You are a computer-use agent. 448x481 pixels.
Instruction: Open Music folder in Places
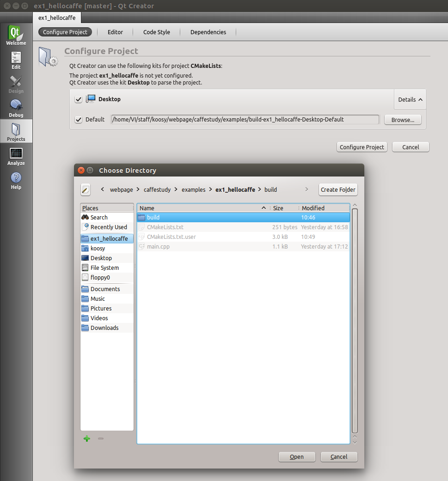[107, 299]
